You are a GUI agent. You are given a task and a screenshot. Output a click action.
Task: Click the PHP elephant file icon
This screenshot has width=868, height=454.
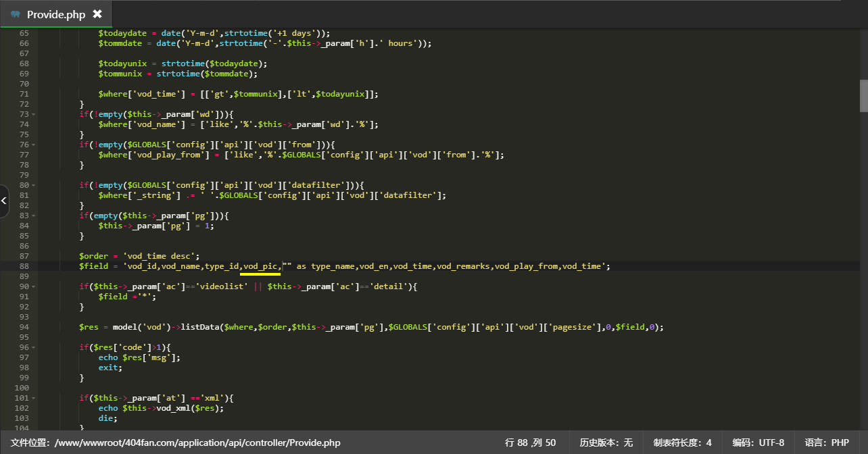(16, 14)
